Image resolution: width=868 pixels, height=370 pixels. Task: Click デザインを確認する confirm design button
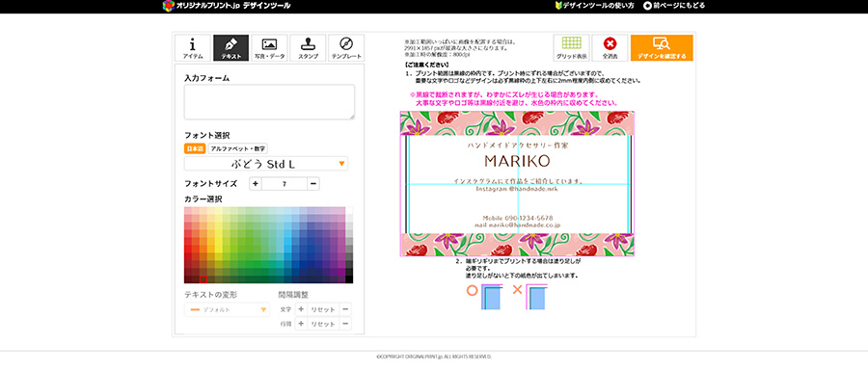tap(662, 47)
